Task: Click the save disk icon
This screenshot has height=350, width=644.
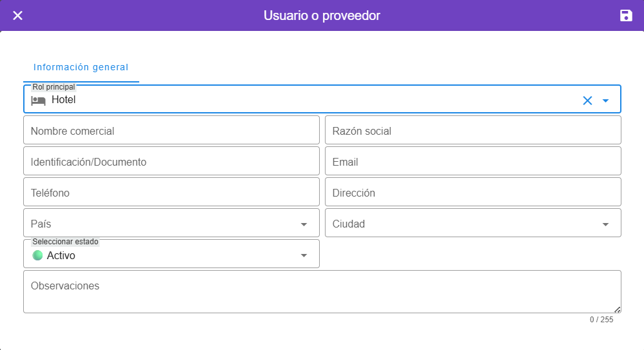Action: click(625, 15)
